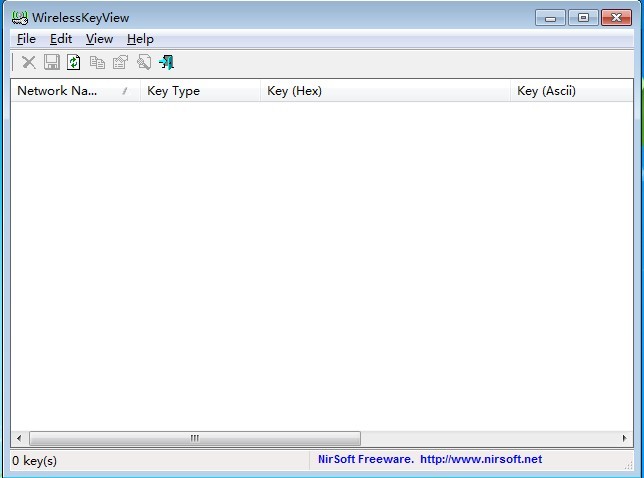644x478 pixels.
Task: Click the scroll left arrow
Action: click(19, 438)
